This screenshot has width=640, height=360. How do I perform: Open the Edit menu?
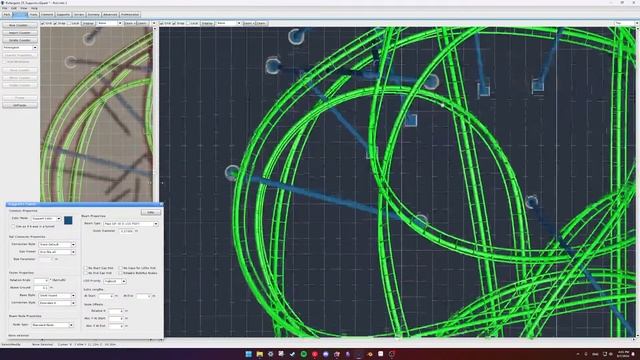point(14,8)
